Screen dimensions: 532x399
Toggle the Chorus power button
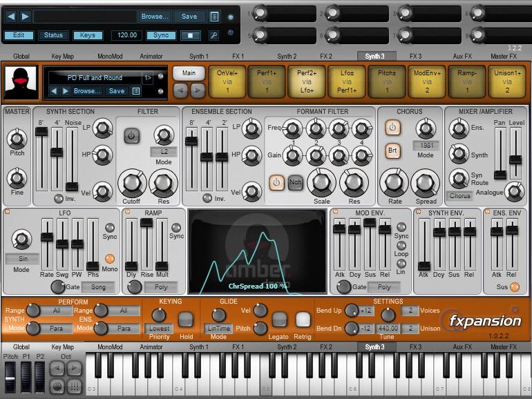coord(392,128)
